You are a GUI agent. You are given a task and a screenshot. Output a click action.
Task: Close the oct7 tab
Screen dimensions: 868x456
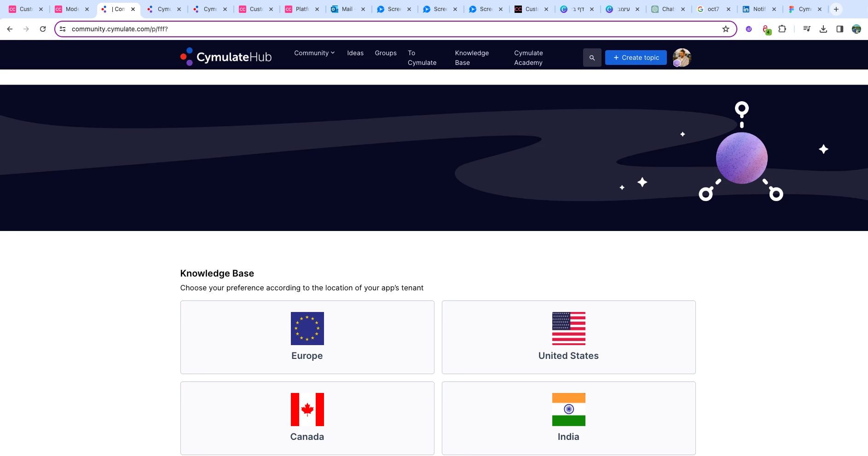[729, 9]
